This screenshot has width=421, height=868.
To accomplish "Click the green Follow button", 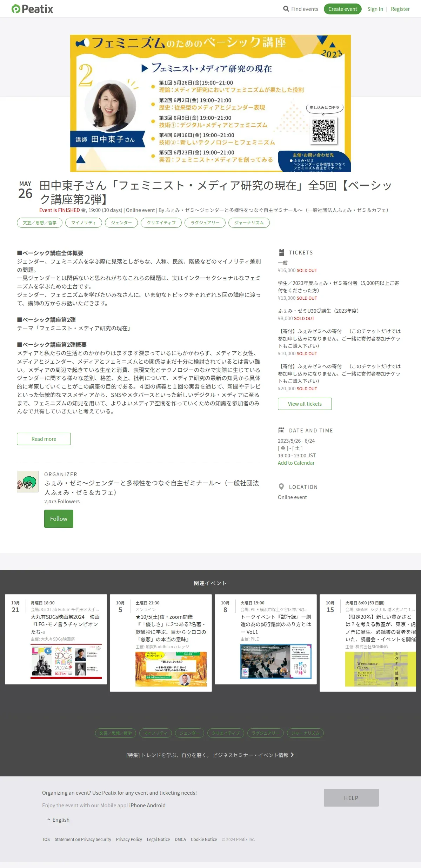I will [59, 519].
